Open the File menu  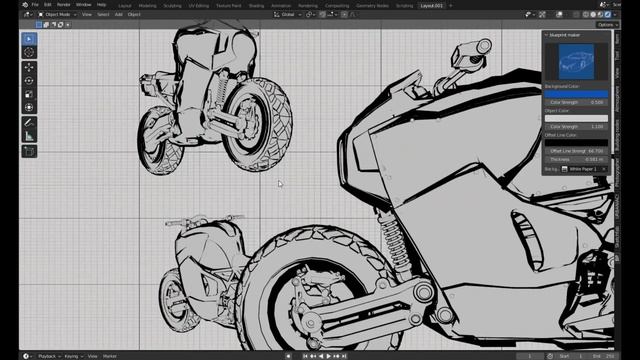click(x=35, y=5)
